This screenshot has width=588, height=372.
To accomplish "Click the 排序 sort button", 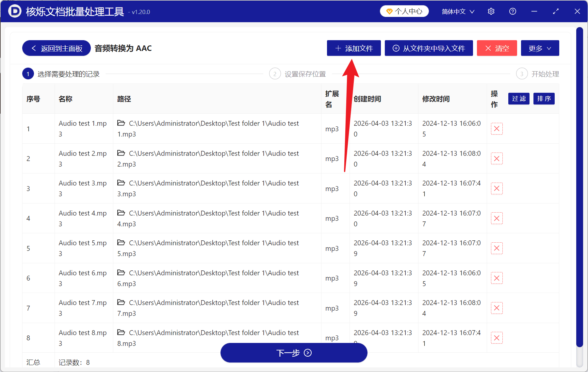I will tap(544, 99).
